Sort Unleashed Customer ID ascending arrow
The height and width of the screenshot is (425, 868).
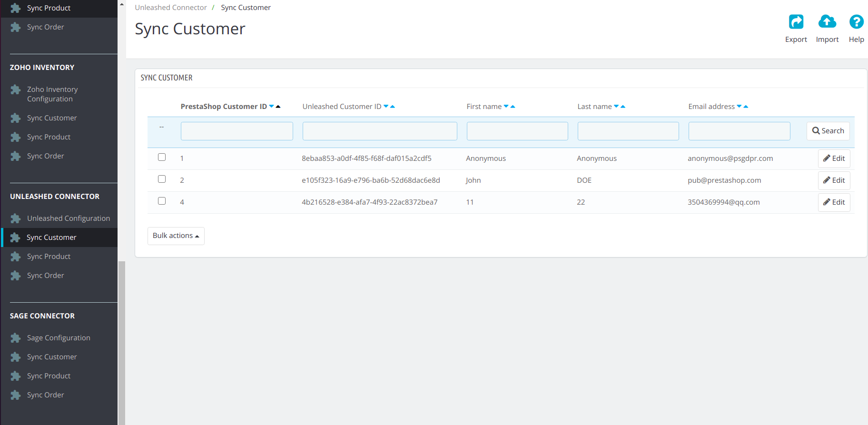[x=393, y=107]
